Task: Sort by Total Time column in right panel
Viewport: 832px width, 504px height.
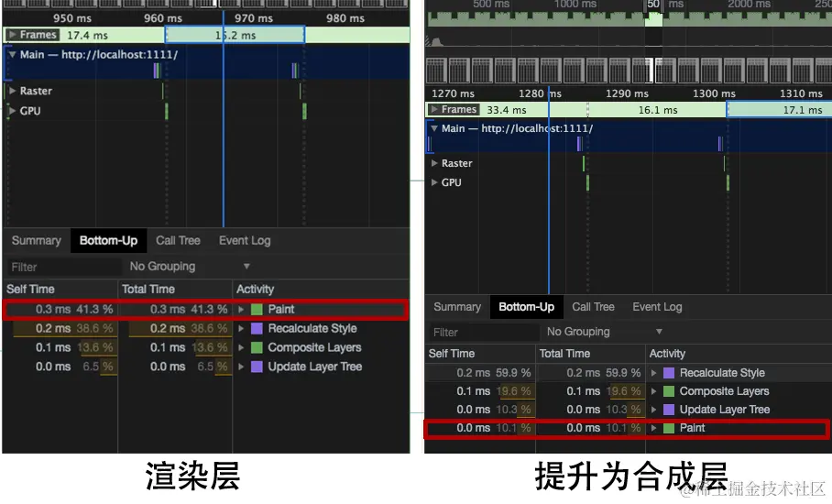Action: point(590,354)
